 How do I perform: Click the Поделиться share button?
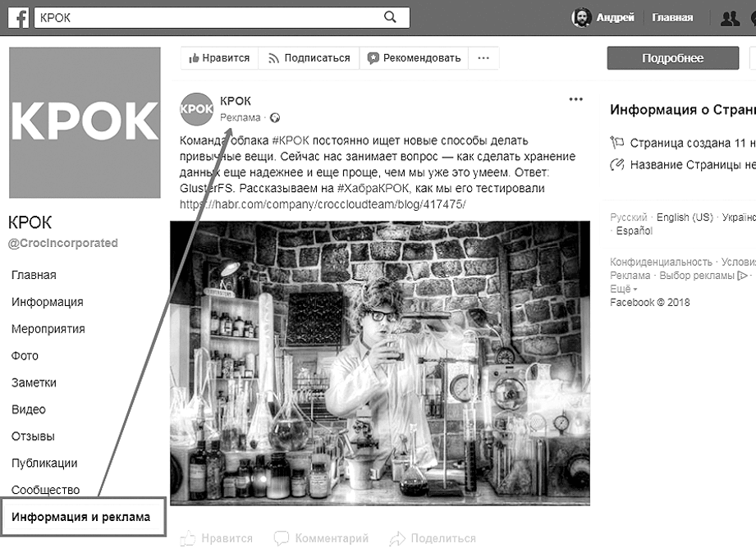click(433, 538)
